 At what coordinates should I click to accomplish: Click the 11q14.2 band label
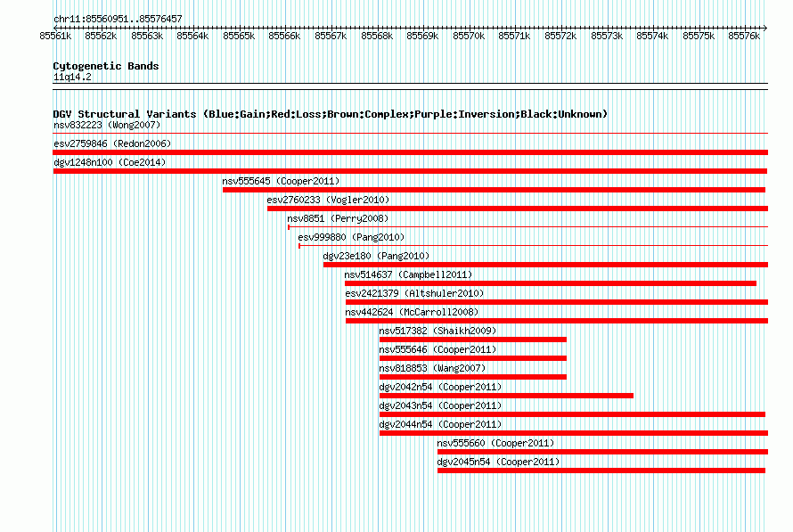pos(72,77)
